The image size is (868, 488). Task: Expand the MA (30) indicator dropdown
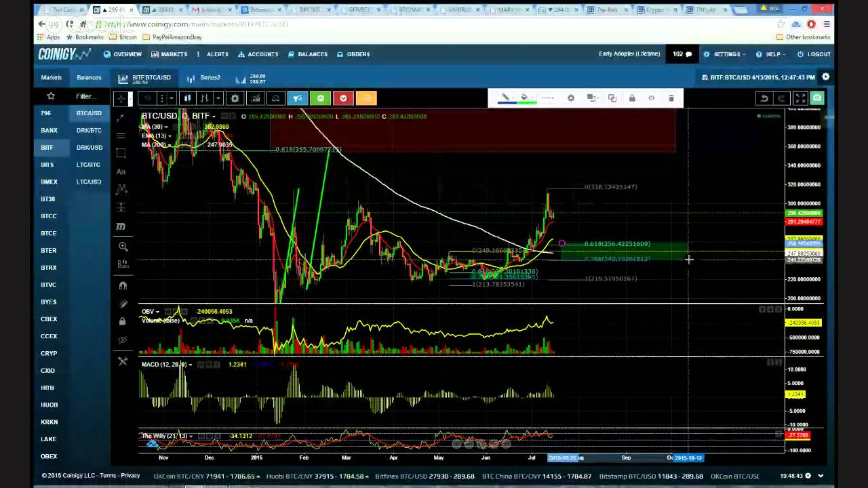coord(167,127)
